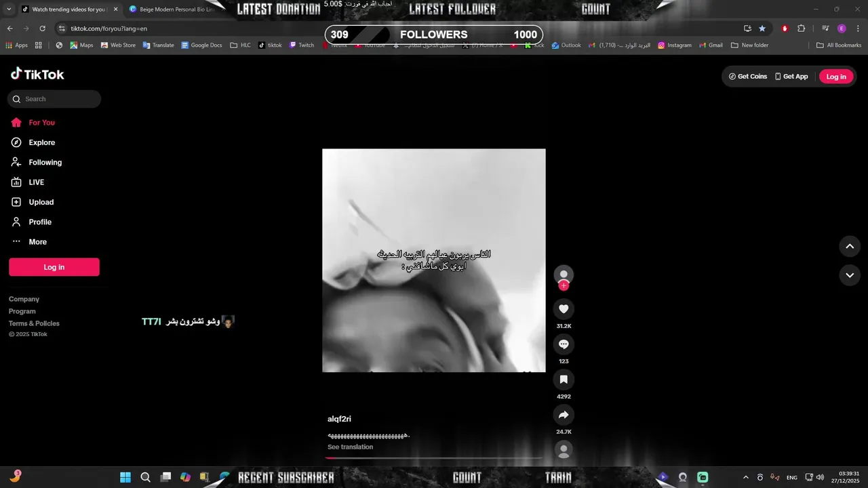Reload the page
Viewport: 868px width, 488px height.
click(x=42, y=28)
